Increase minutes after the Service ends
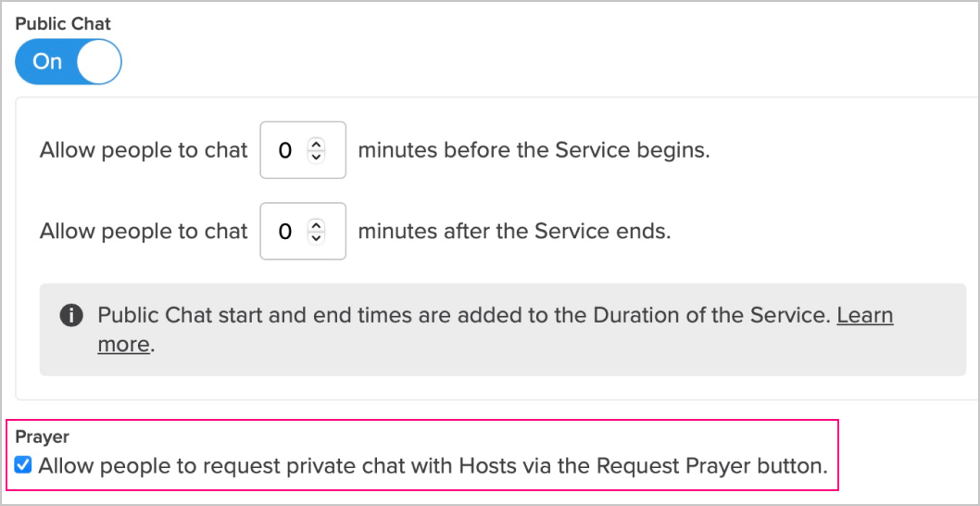The image size is (980, 506). point(316,226)
